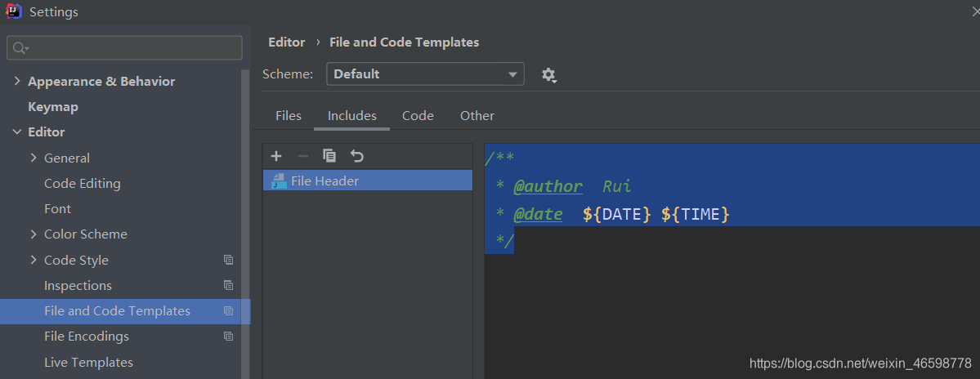The image size is (980, 379).
Task: Click the remove template minus icon
Action: [x=303, y=156]
